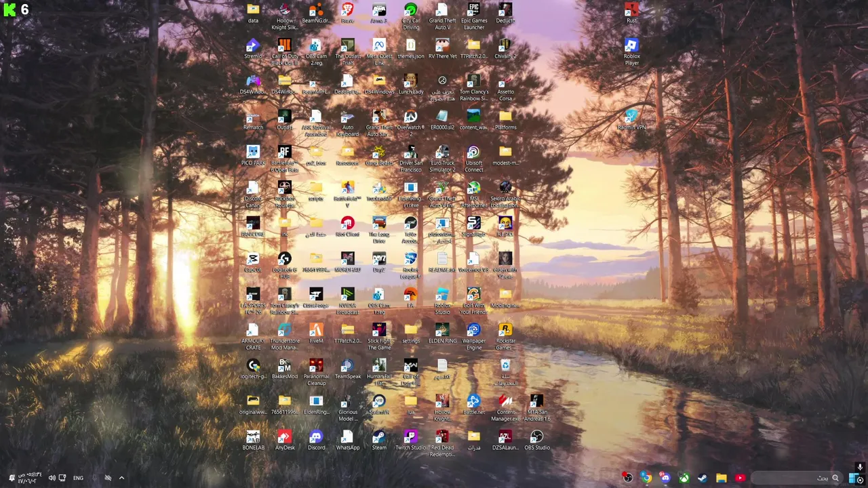The height and width of the screenshot is (488, 868).
Task: Open the Roblox Player shortcut
Action: point(631,52)
